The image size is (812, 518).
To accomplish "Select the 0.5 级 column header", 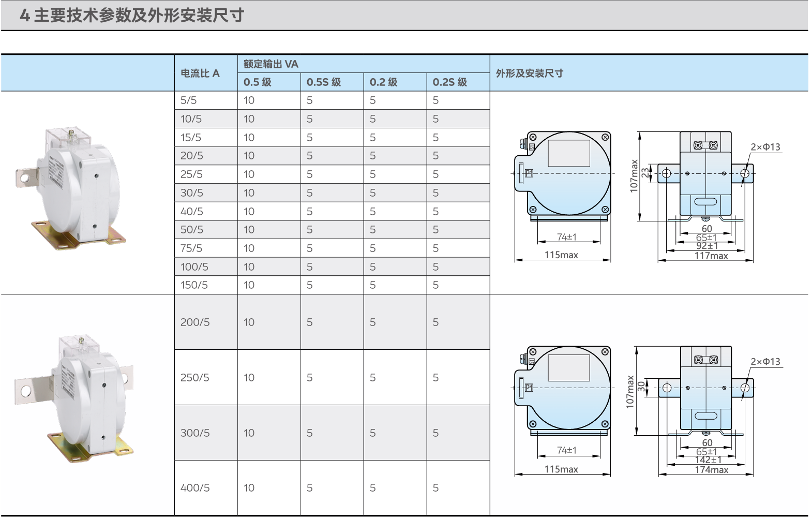I will [258, 82].
